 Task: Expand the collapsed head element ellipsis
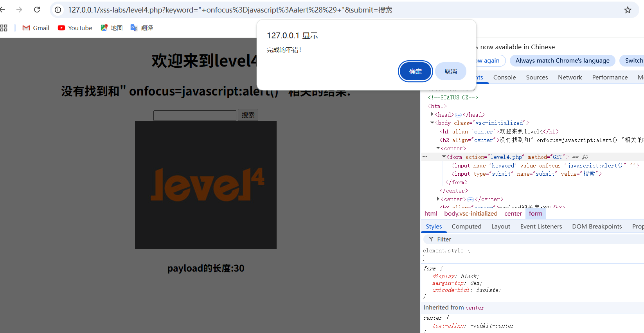click(x=458, y=115)
